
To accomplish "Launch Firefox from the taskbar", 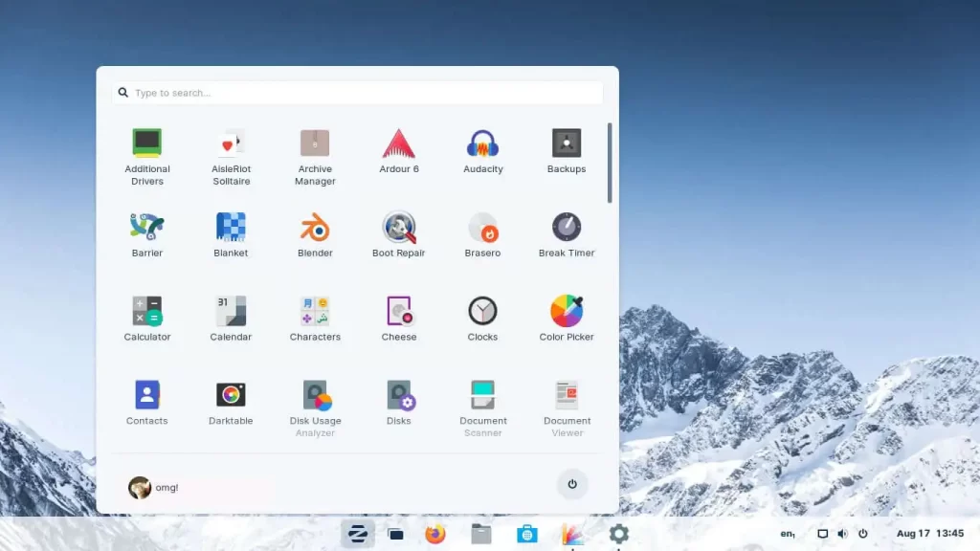I will [x=435, y=534].
